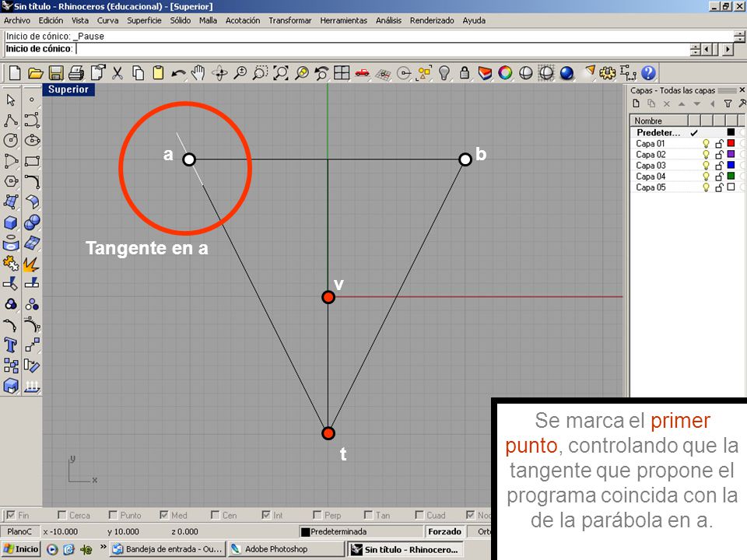Select the Capa 02 layer row

(686, 154)
